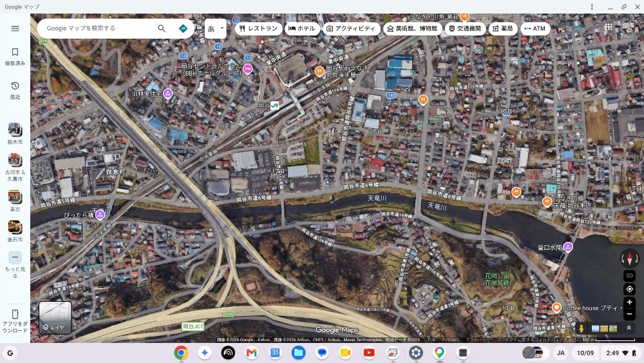This screenshot has width=644, height=363.
Task: Open the hamburger menu in Google Maps
Action: [15, 28]
